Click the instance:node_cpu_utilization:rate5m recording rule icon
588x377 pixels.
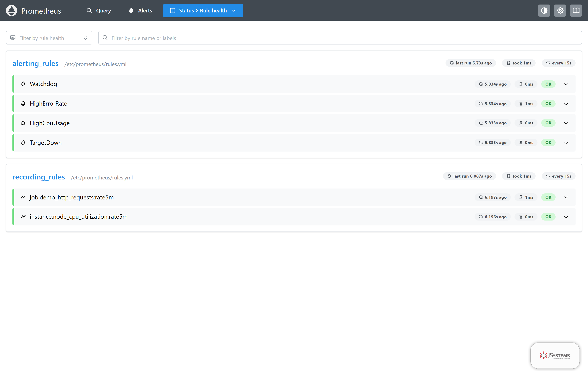point(23,217)
